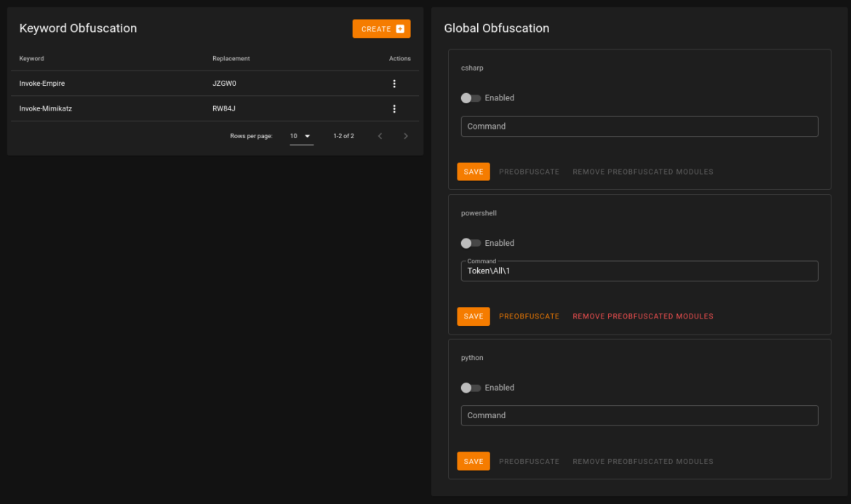Click the powershell Command field with Token\All\1
The width and height of the screenshot is (851, 504).
point(639,271)
